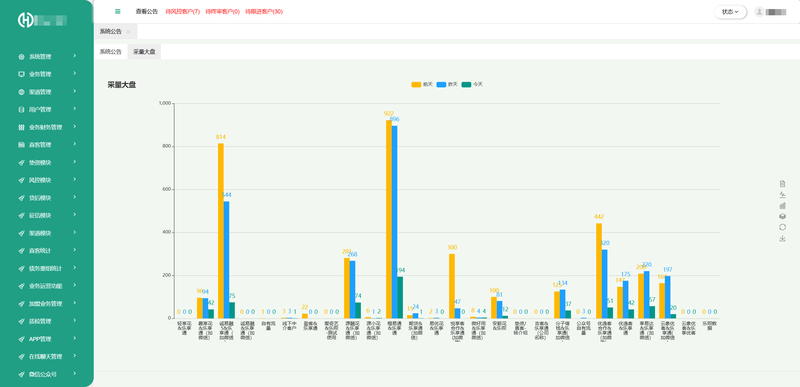Click the 渠道模块 paper-plane icon
This screenshot has height=387, width=800.
21,233
